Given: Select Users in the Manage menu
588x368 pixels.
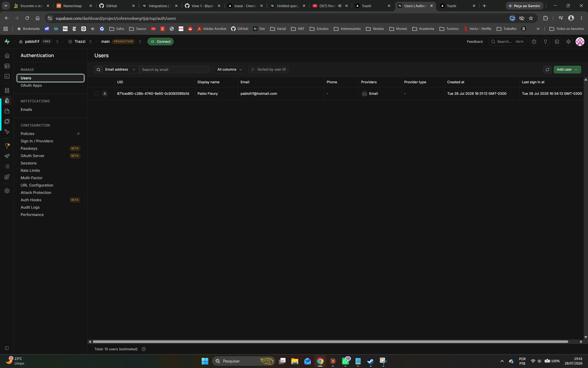Looking at the screenshot, I should (x=51, y=78).
